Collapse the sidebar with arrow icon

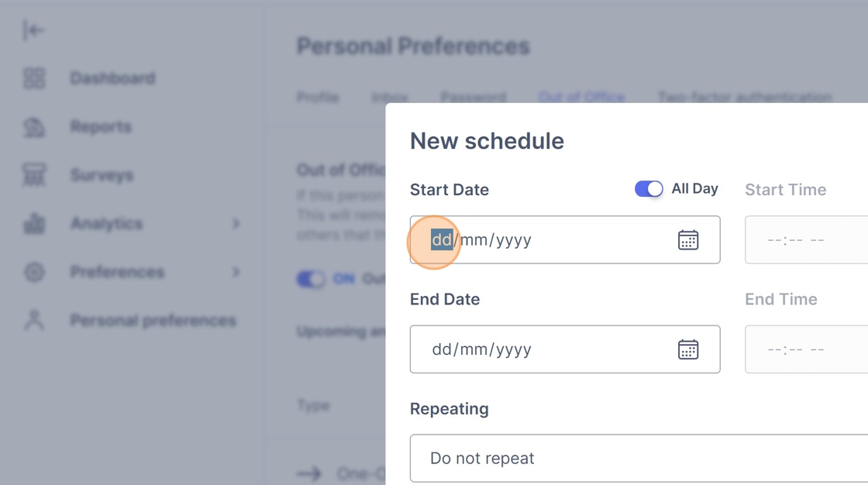[x=33, y=30]
